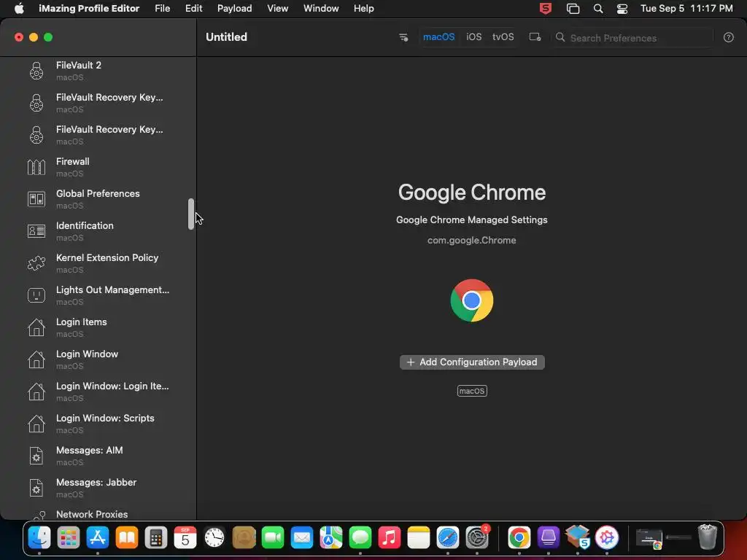The width and height of the screenshot is (747, 560).
Task: Click the macOS badge below the button
Action: (x=472, y=391)
